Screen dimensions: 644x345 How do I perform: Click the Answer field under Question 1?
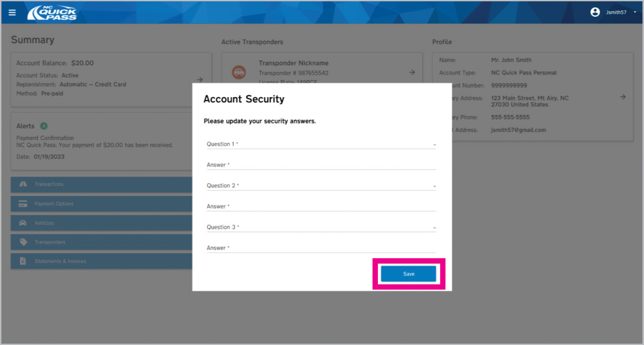[x=320, y=165]
